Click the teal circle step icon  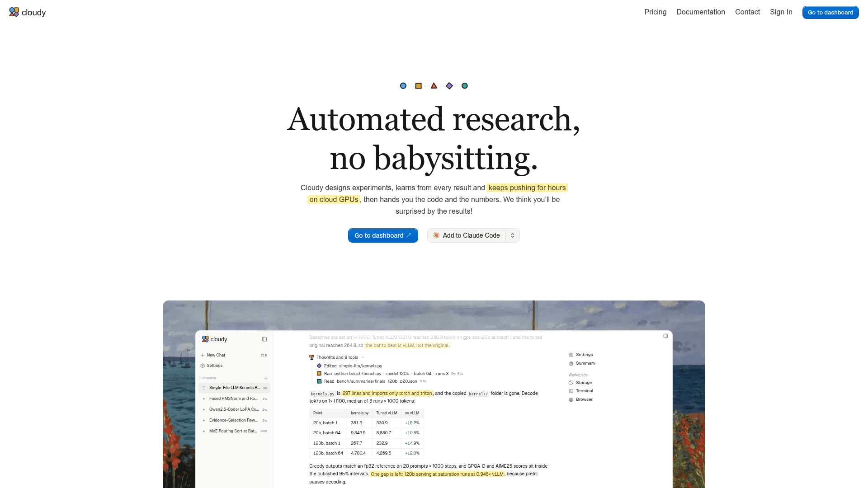(x=464, y=86)
